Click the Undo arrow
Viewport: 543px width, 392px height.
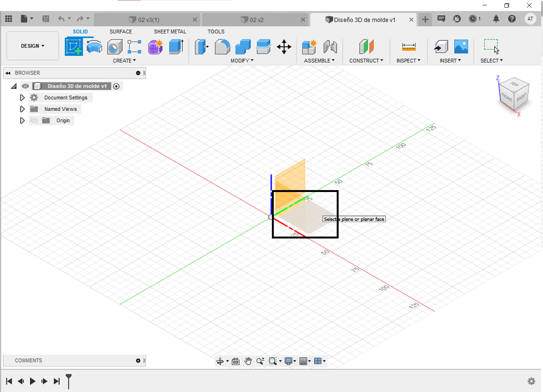[x=61, y=19]
